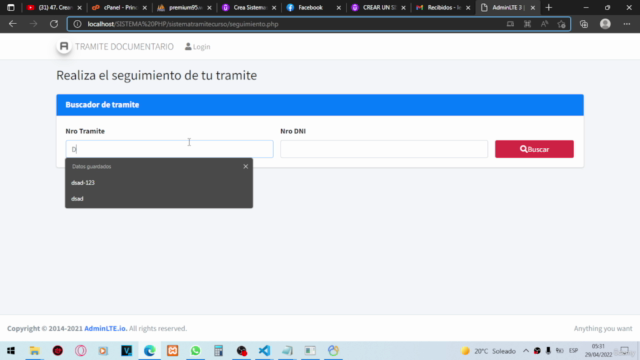The height and width of the screenshot is (360, 640).
Task: Open the read aloud icon in address bar
Action: [x=544, y=24]
